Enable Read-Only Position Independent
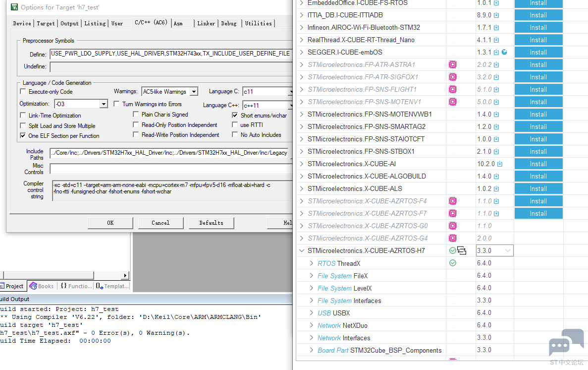 point(136,124)
